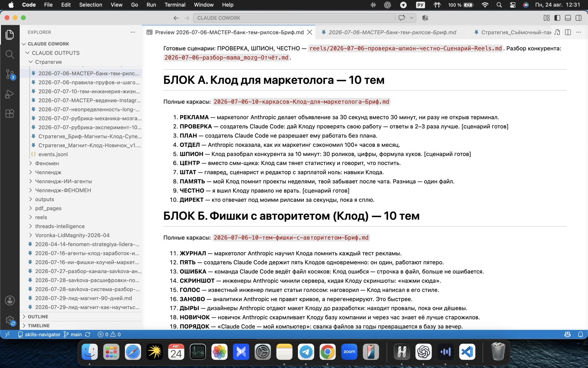588x368 pixels.
Task: Open Google Chrome from the Dock
Action: [x=327, y=352]
